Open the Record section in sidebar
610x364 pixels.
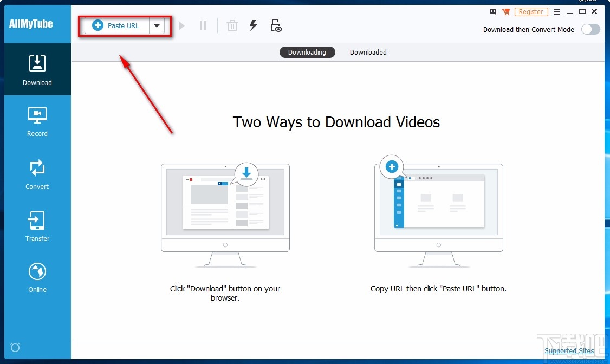pos(37,122)
